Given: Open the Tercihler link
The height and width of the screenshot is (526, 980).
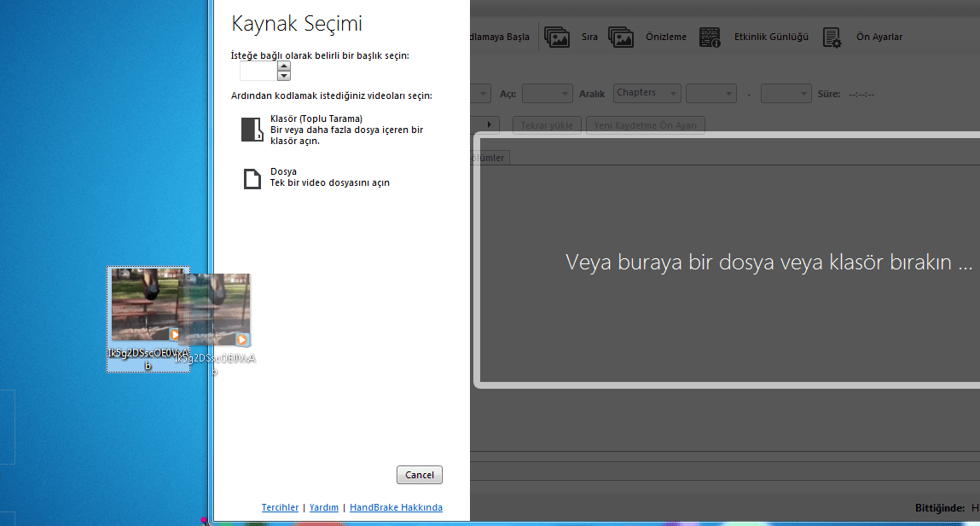Looking at the screenshot, I should [x=280, y=507].
